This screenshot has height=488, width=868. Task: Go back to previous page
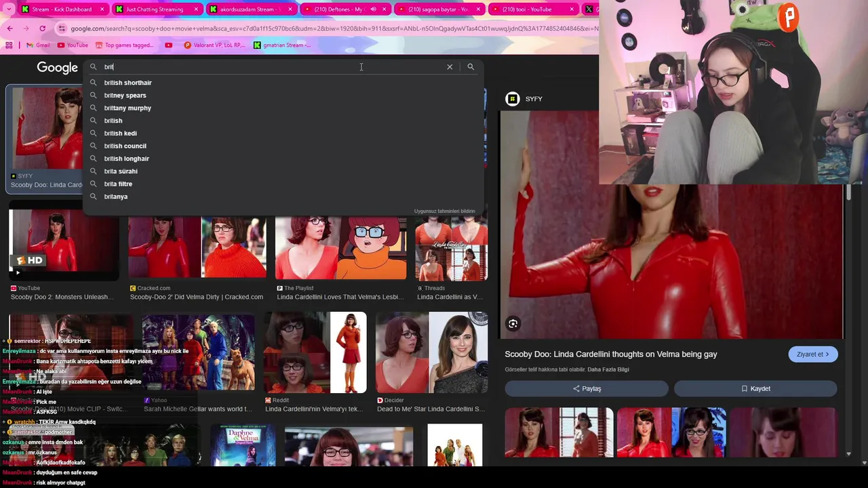pyautogui.click(x=9, y=28)
